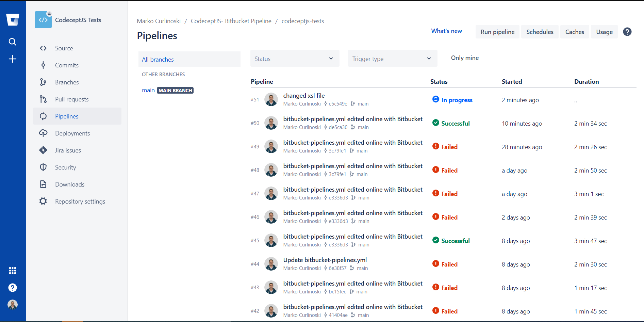The image size is (644, 322).
Task: Select All branches filter
Action: pos(189,59)
